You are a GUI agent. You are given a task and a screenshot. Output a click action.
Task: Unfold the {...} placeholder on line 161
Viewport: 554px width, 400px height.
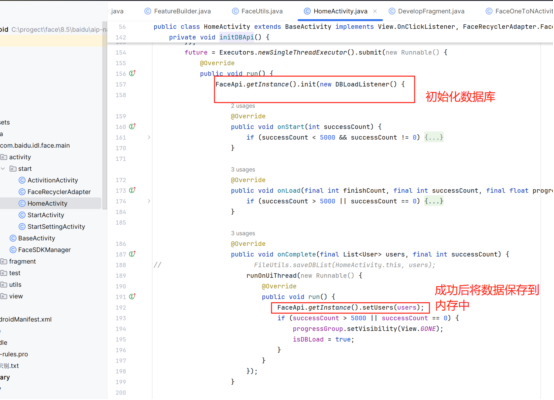click(434, 137)
